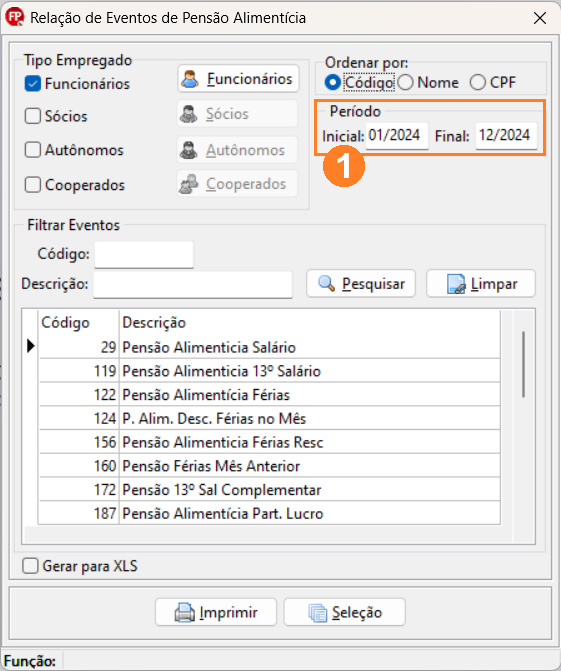Click the row pointer arrow beside code 29
561x671 pixels.
(30, 346)
